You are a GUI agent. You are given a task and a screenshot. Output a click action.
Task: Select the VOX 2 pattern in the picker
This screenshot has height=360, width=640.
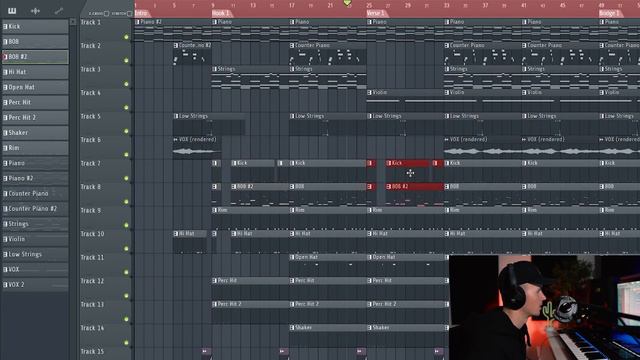[36, 284]
